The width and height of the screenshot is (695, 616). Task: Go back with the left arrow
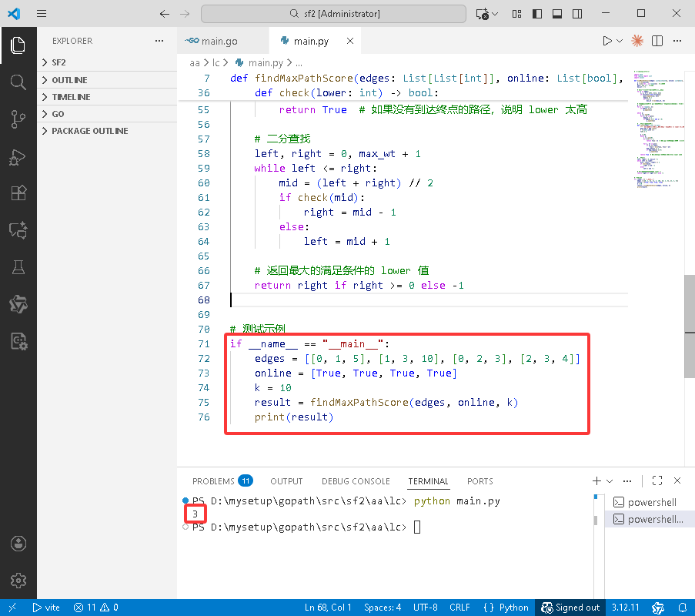click(x=165, y=14)
